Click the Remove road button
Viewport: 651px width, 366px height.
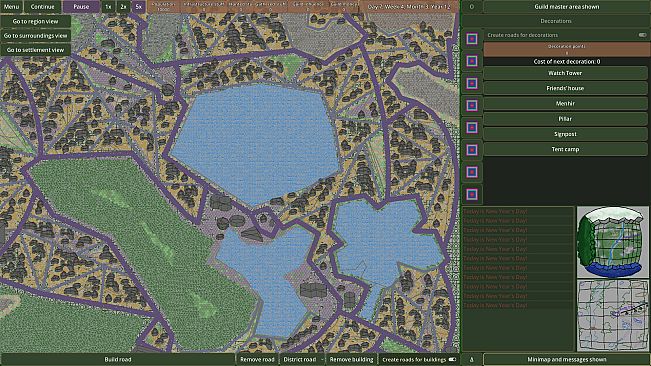click(257, 359)
